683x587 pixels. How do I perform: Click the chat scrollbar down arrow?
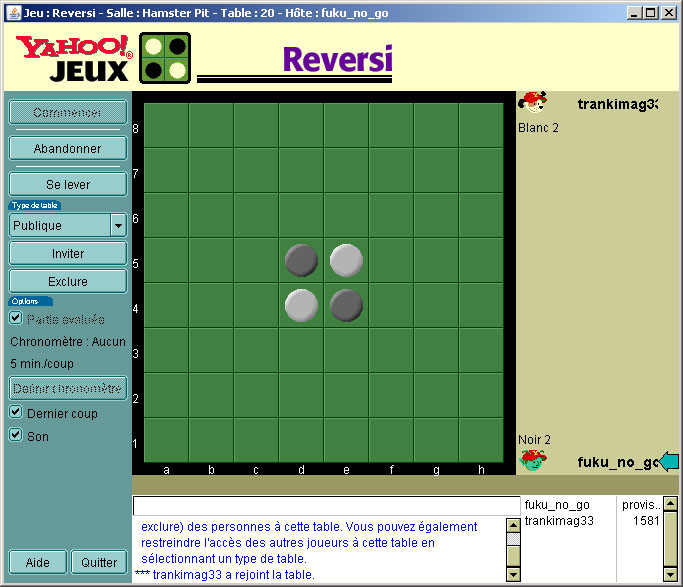[514, 575]
